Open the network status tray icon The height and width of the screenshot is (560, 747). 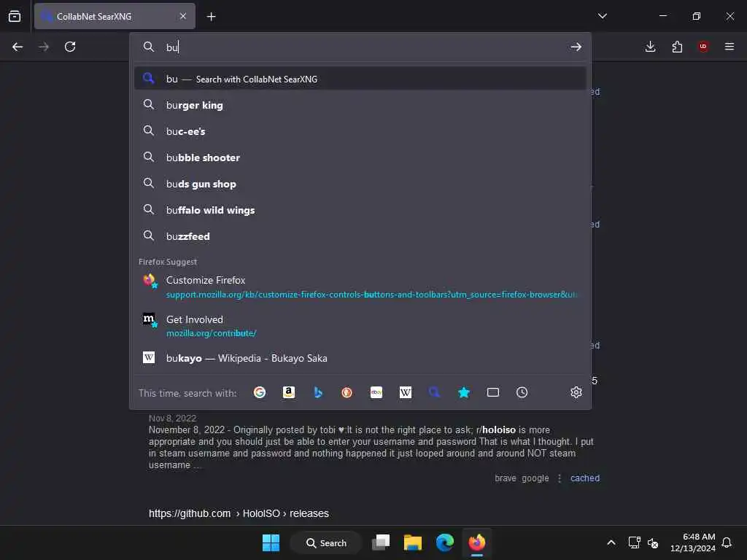pos(634,542)
